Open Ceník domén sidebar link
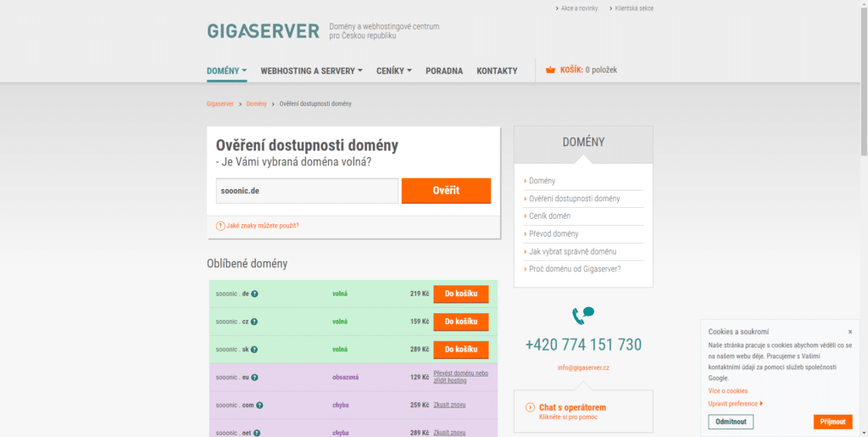The width and height of the screenshot is (868, 437). click(550, 216)
